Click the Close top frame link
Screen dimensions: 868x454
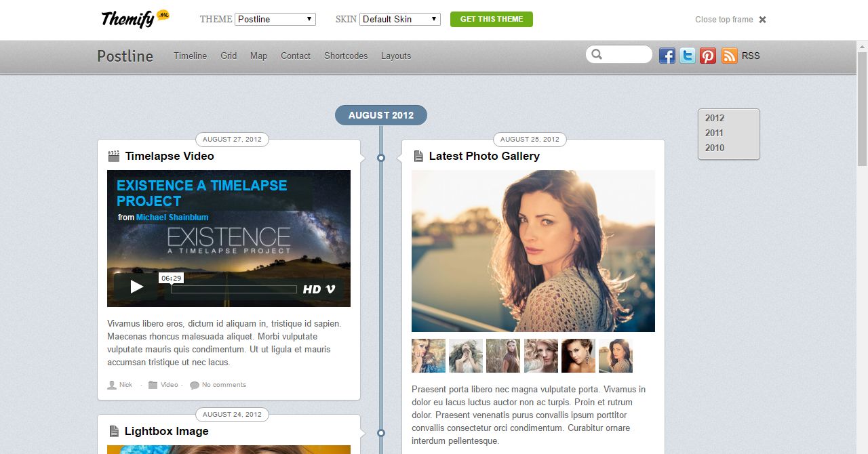click(x=724, y=20)
